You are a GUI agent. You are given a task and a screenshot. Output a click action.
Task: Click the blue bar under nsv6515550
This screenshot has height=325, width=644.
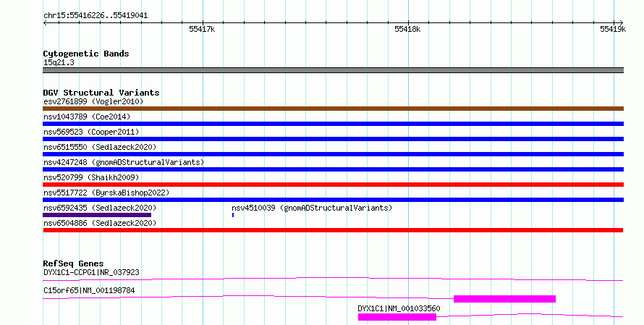[333, 154]
